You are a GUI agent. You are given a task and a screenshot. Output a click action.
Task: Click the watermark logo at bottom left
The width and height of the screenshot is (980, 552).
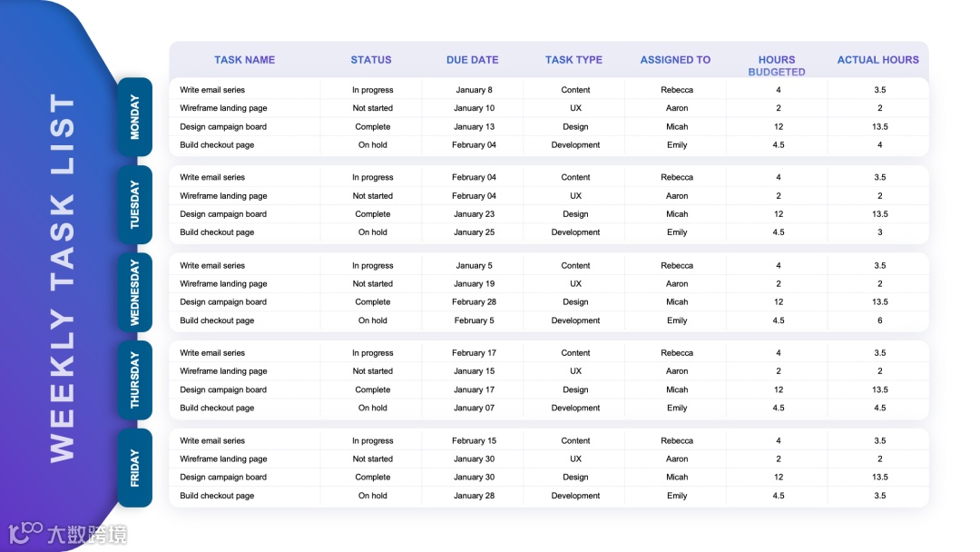coord(67,534)
